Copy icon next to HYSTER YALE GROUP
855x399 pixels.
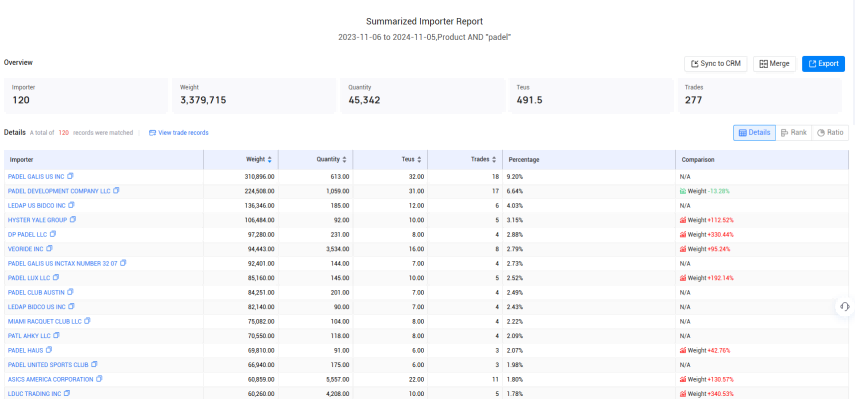pyautogui.click(x=73, y=220)
